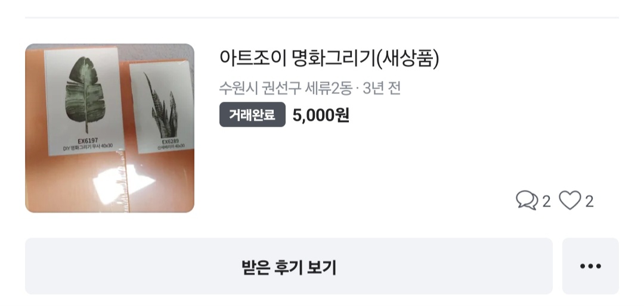Click the DIY 명화그리기 caption under EX6197
This screenshot has width=644, height=306.
tap(88, 146)
